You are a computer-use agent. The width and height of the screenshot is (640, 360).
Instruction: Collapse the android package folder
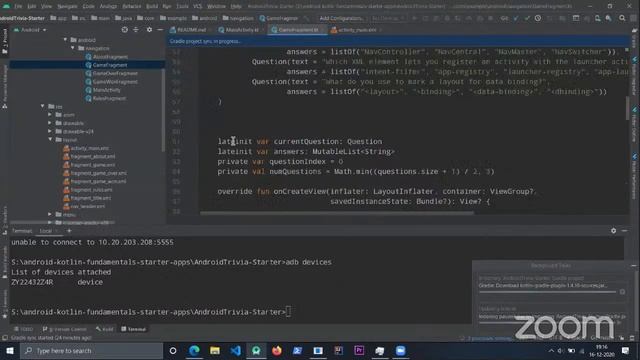click(65, 40)
